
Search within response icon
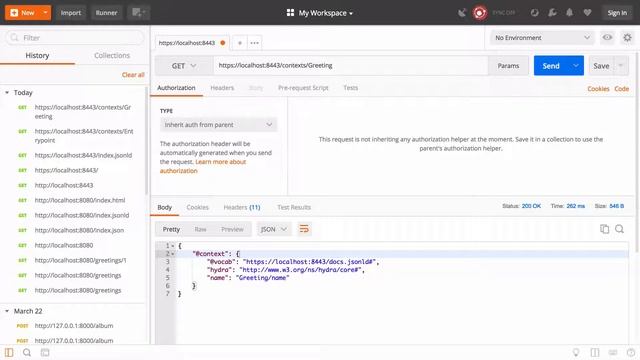tap(619, 229)
